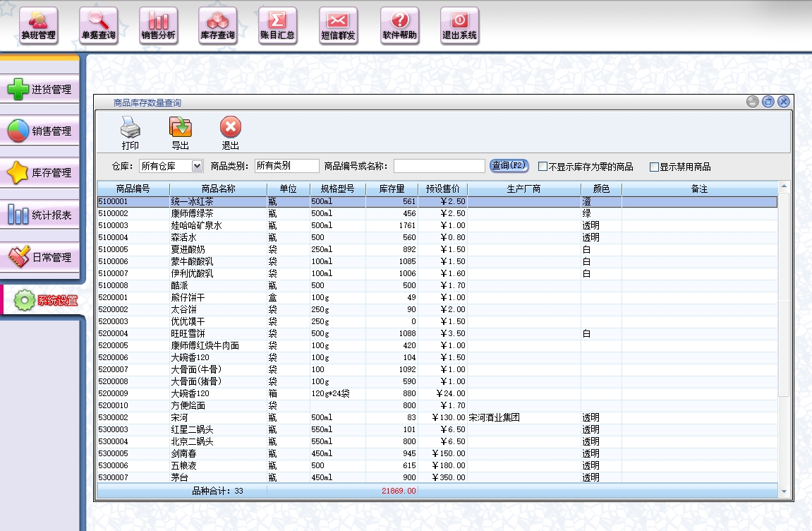Click the 商品编号或名称 search input field
Screen dimensions: 812x531
click(x=439, y=166)
